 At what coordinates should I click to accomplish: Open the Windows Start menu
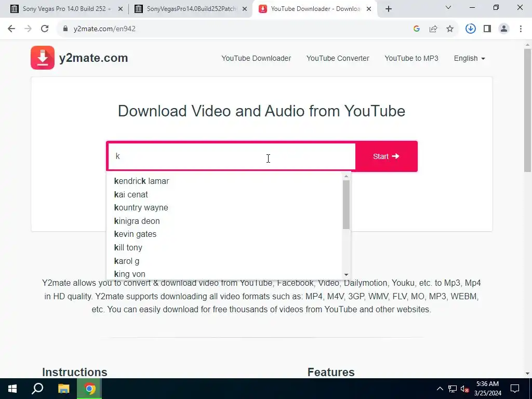(x=12, y=389)
